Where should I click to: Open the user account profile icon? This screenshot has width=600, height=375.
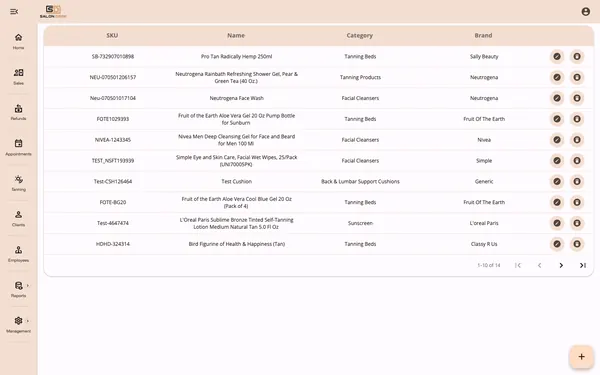(585, 11)
